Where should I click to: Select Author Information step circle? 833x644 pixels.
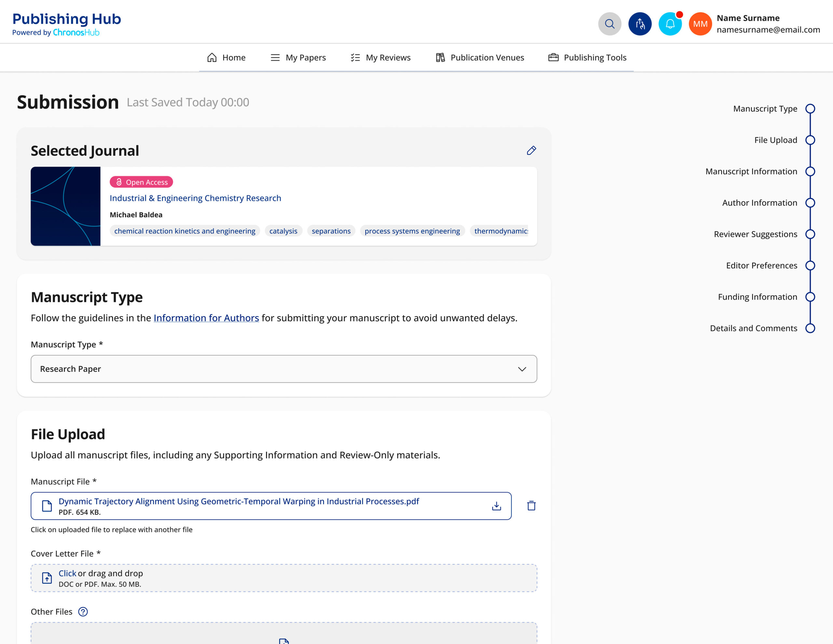click(x=810, y=203)
